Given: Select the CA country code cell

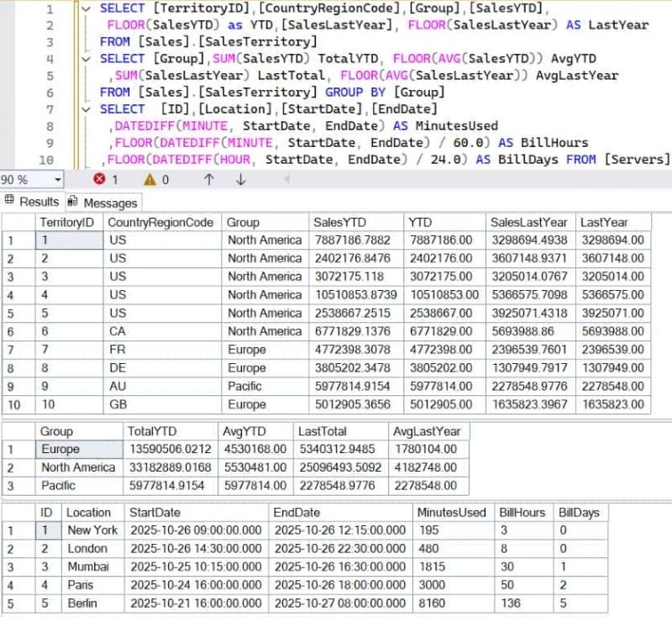Looking at the screenshot, I should point(162,331).
